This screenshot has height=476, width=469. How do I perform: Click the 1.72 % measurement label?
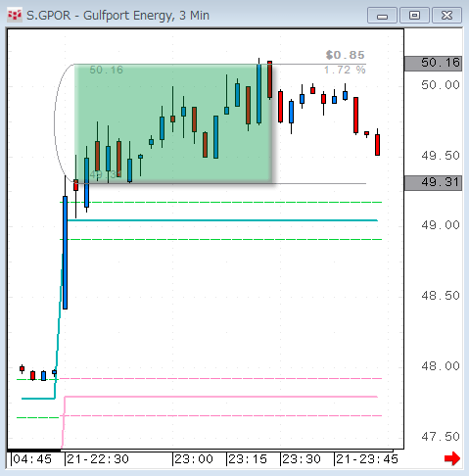coord(345,70)
